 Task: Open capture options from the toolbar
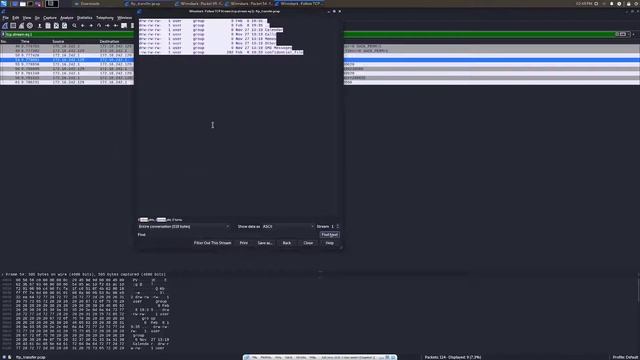coord(30,26)
